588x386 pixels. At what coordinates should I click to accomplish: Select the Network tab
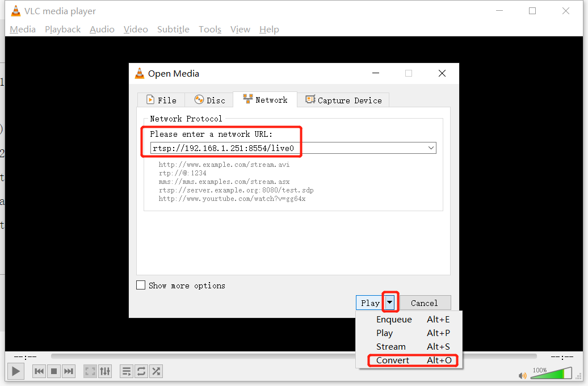[265, 99]
